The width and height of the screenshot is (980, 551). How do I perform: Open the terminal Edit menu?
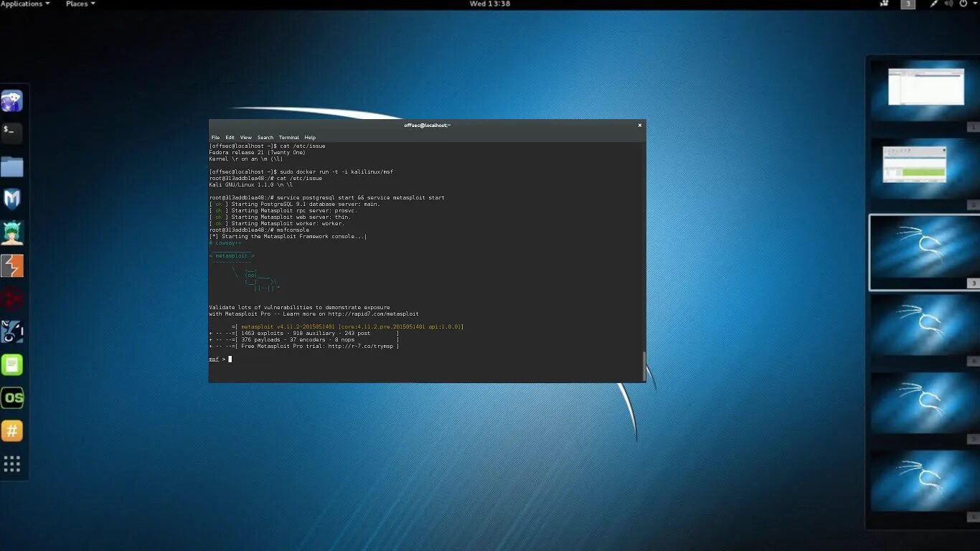[x=230, y=137]
